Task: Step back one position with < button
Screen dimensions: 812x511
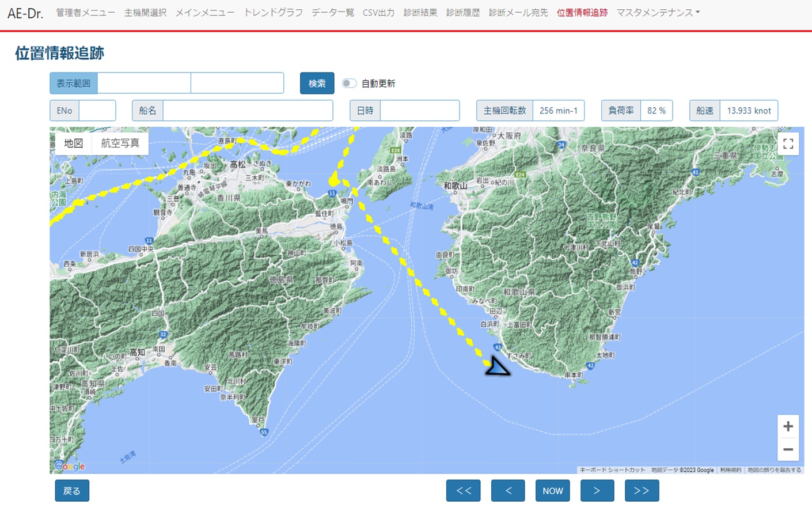Action: (x=508, y=491)
